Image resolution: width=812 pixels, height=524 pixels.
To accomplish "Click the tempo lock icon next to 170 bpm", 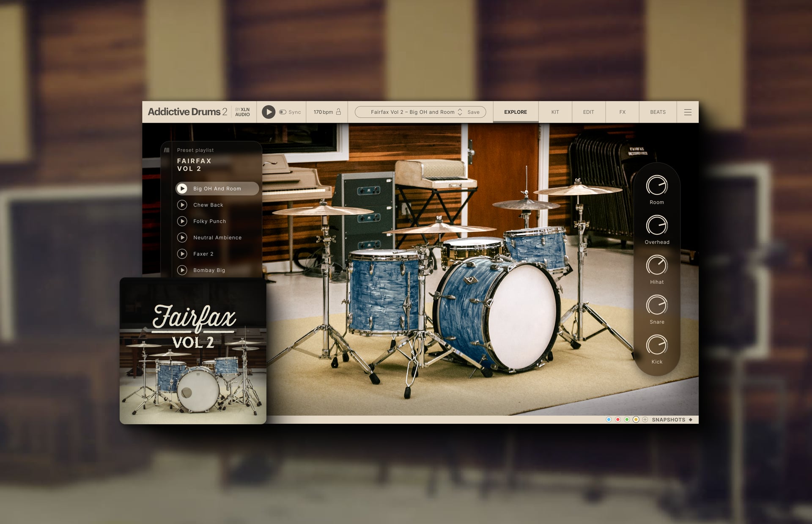I will click(338, 112).
